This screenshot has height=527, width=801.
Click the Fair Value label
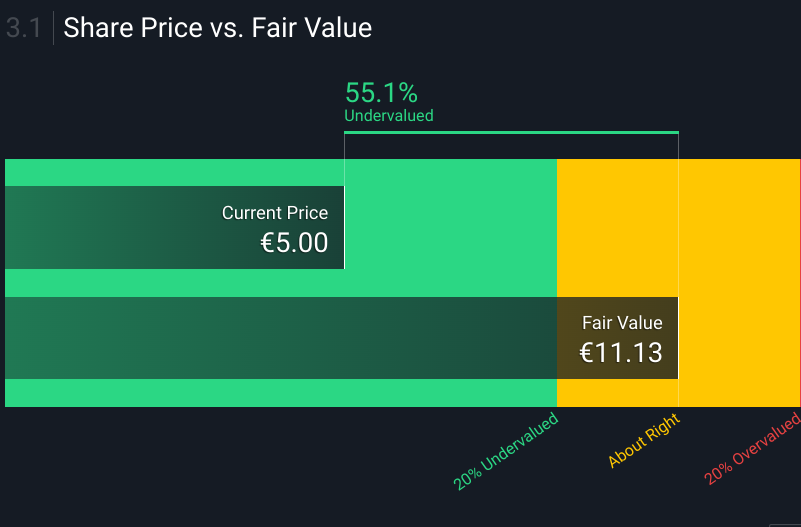[x=622, y=323]
